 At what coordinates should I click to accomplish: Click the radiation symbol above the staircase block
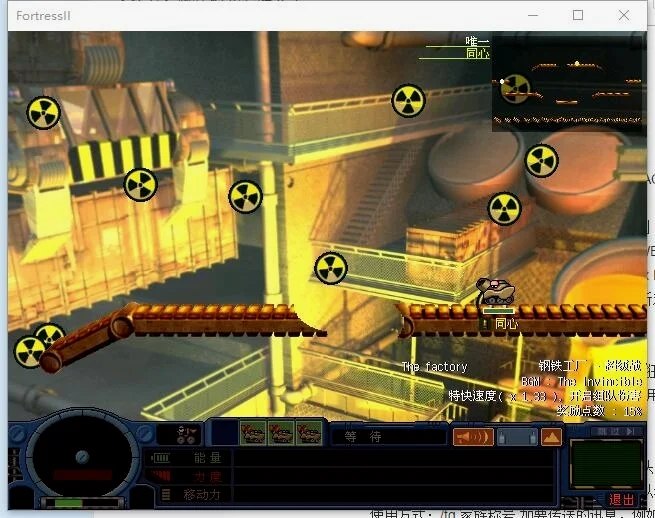pos(505,209)
